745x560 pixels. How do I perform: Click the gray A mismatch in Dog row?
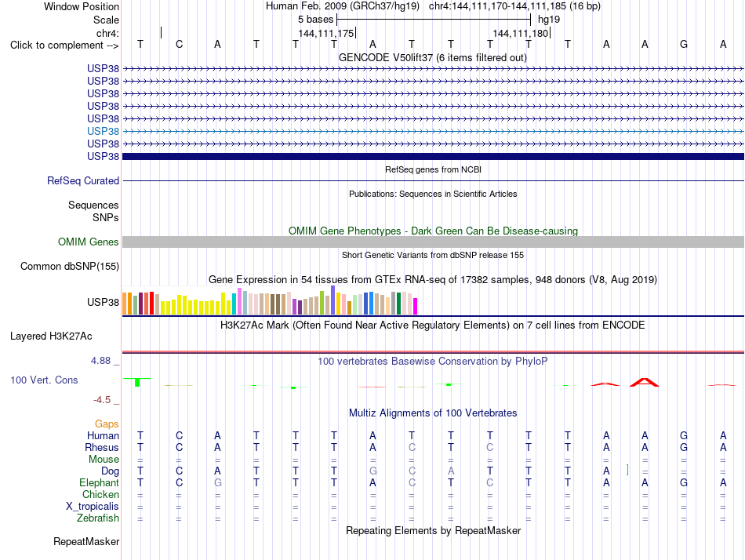[x=451, y=471]
